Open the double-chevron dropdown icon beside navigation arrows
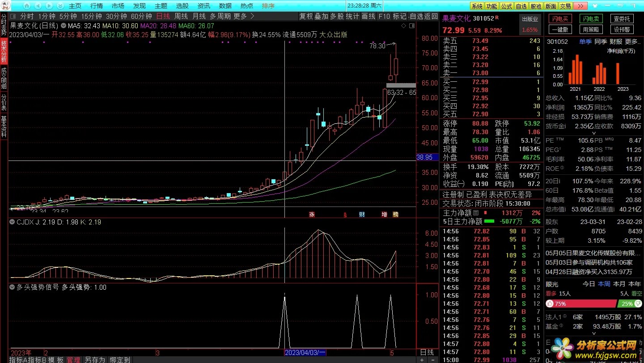This screenshot has height=363, width=644. (60, 6)
